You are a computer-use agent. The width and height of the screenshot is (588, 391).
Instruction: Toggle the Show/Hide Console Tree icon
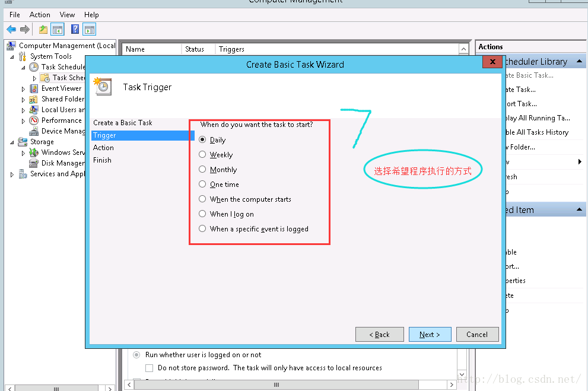point(58,29)
